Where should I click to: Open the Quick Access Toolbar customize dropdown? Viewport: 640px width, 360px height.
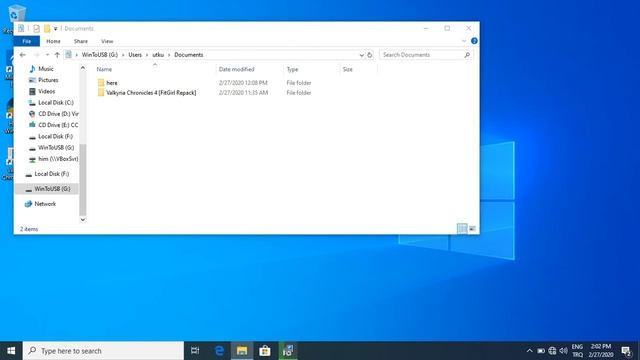56,29
